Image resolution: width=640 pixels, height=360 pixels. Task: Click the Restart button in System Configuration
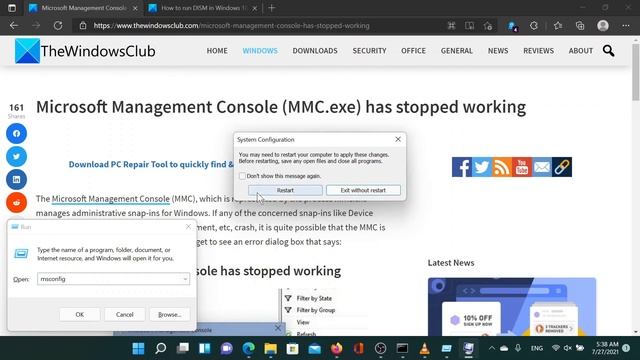point(285,190)
